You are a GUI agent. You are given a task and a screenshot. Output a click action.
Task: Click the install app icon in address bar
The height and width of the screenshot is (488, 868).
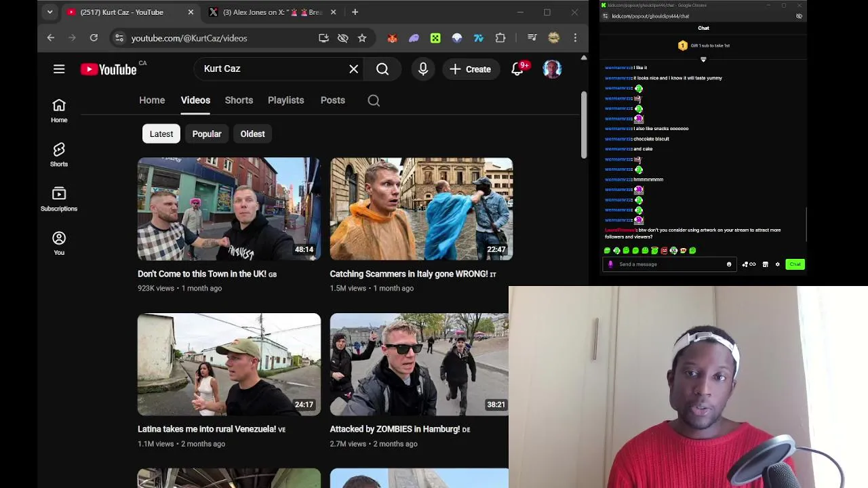click(x=324, y=38)
